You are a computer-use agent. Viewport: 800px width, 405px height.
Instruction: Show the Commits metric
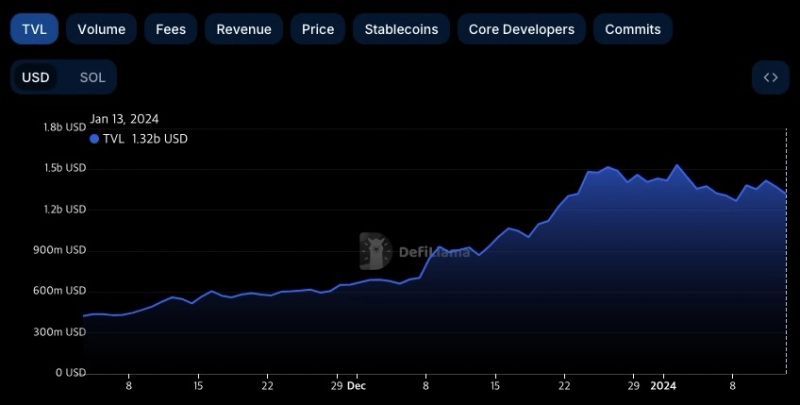click(x=632, y=29)
